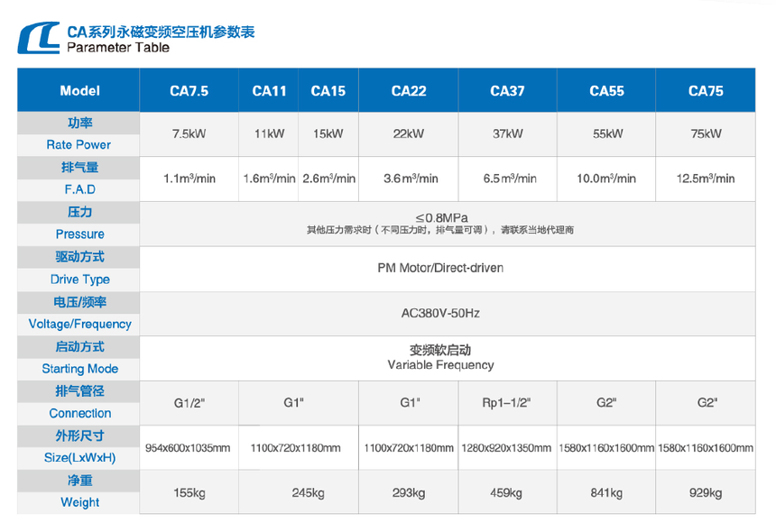
Task: Click the 1100x720x1180mm size under CA22
Action: tap(409, 448)
